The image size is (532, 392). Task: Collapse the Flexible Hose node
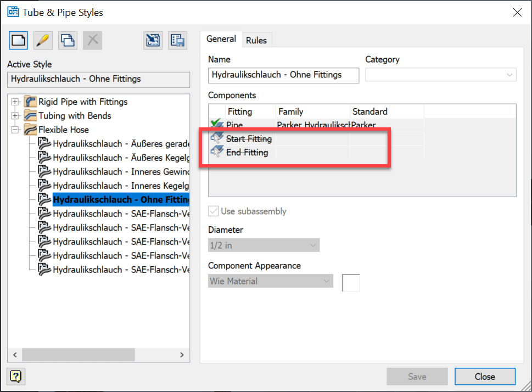(15, 130)
